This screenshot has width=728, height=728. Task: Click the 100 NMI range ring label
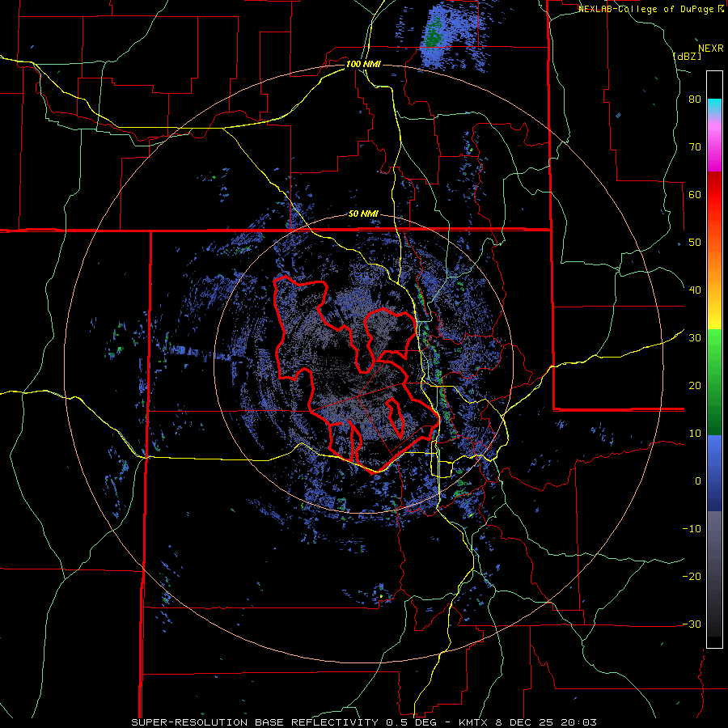click(x=363, y=64)
